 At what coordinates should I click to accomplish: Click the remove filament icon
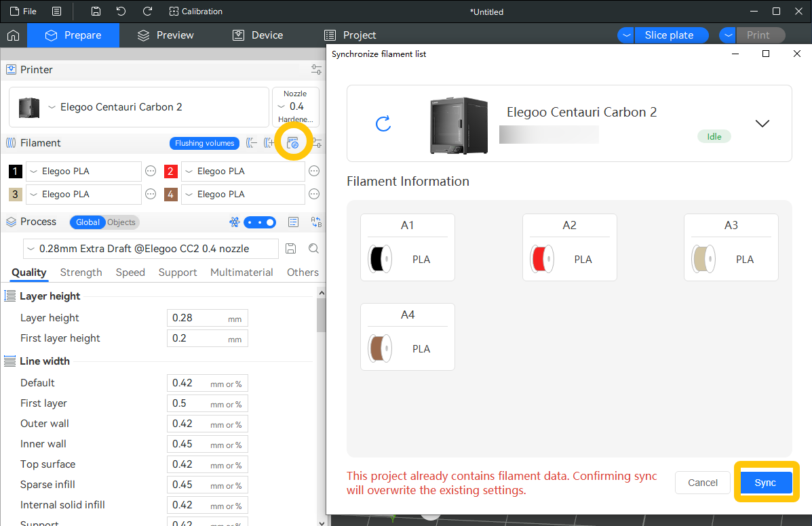pos(252,143)
